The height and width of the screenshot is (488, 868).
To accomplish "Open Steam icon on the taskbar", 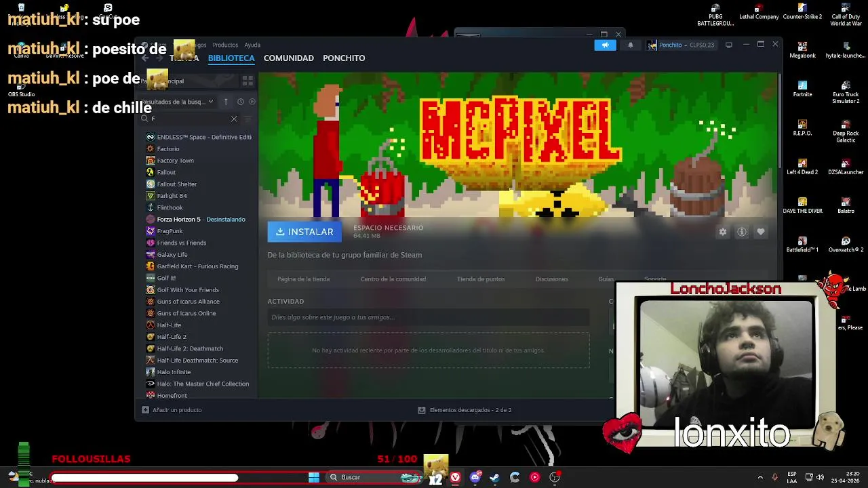I will click(494, 477).
